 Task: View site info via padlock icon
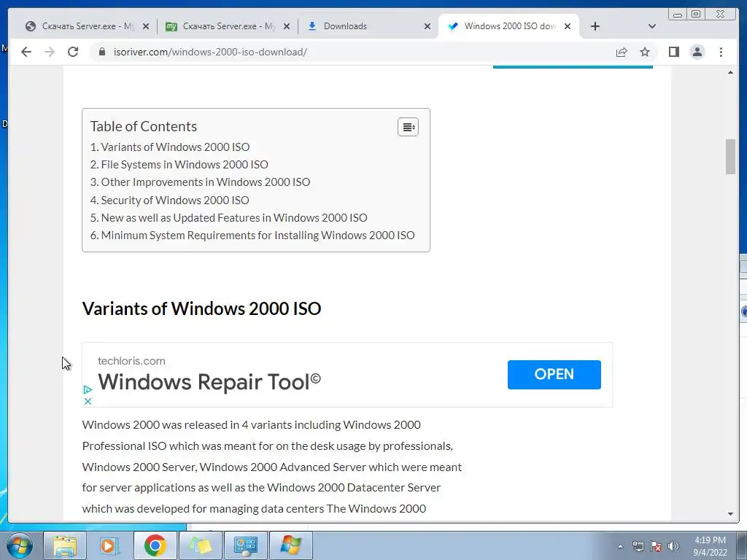click(102, 52)
